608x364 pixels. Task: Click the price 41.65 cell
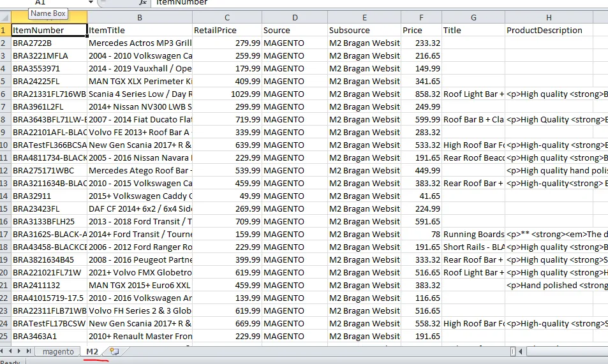pos(421,196)
